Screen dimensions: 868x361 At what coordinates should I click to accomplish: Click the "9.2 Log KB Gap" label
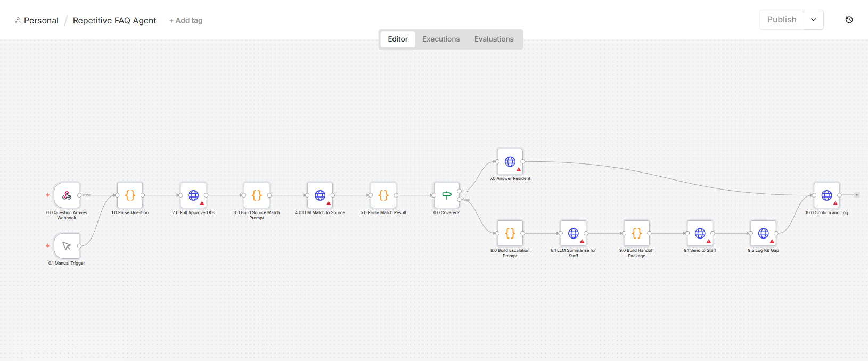(x=764, y=251)
